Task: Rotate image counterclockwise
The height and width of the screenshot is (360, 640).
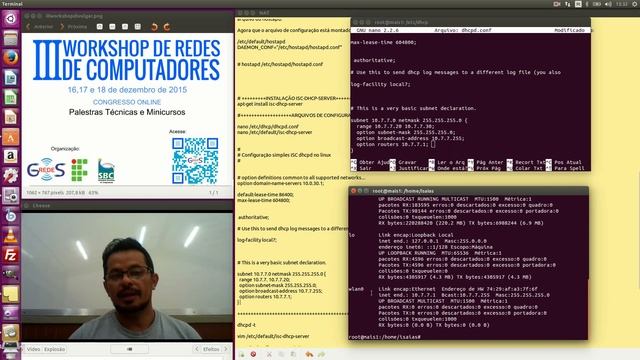Action: 154,27
